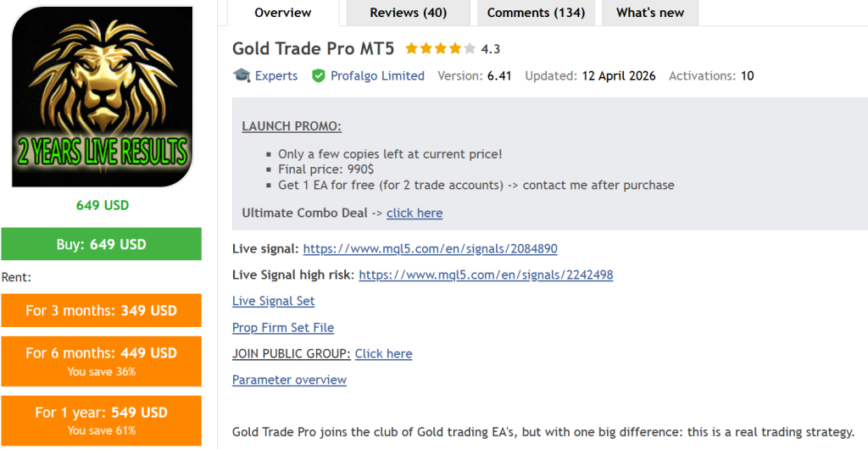Open the Experts category link
The image size is (868, 449).
click(x=276, y=75)
